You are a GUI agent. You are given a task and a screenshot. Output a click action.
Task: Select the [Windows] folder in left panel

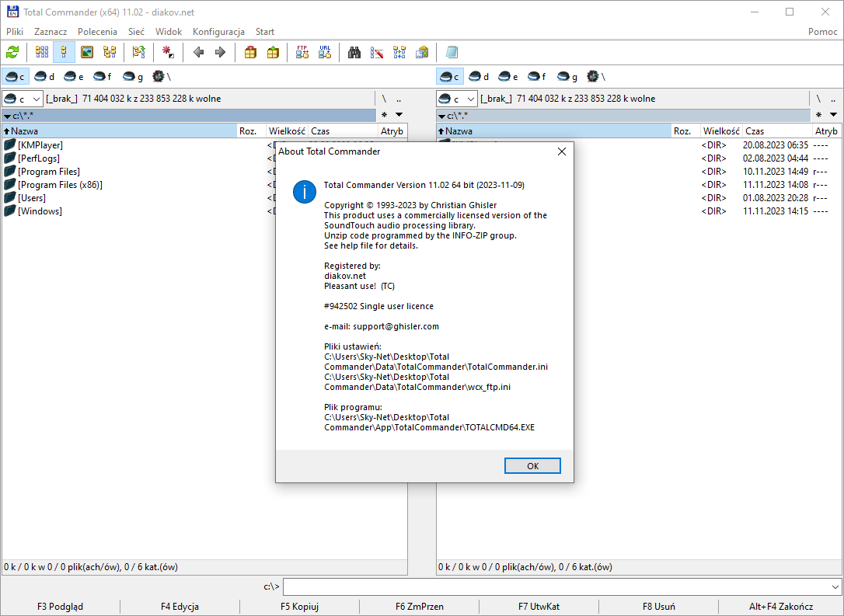[40, 211]
